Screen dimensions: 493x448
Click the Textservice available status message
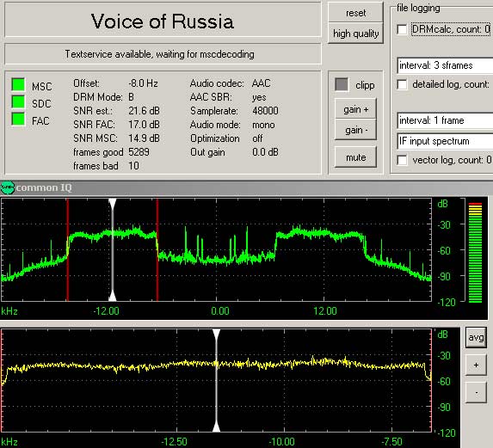click(x=159, y=54)
